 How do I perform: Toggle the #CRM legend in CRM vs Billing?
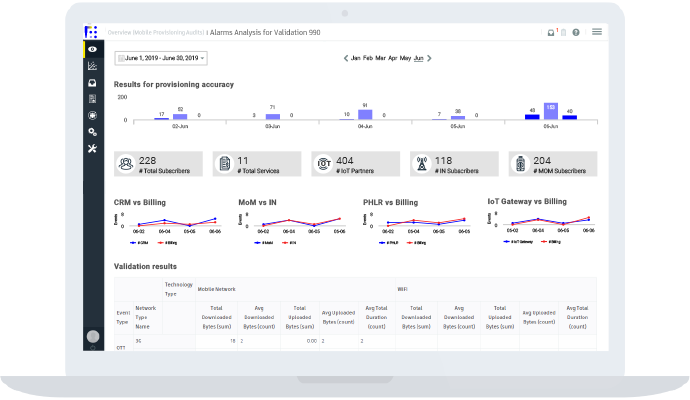(x=139, y=243)
